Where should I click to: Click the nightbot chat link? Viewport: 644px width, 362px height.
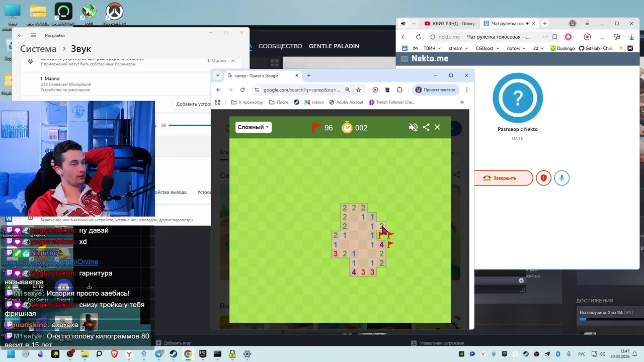click(51, 262)
